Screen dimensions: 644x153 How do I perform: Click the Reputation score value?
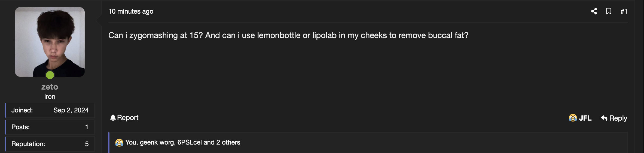(87, 144)
